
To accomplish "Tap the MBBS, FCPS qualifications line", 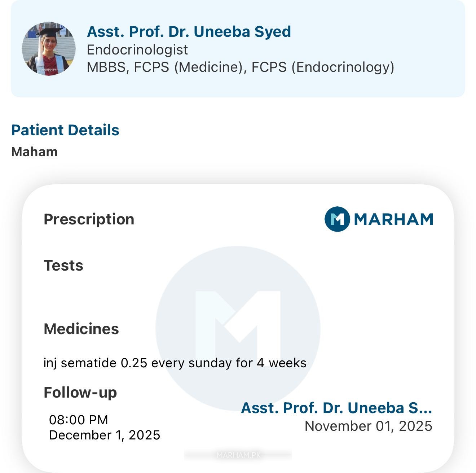I will (x=241, y=67).
